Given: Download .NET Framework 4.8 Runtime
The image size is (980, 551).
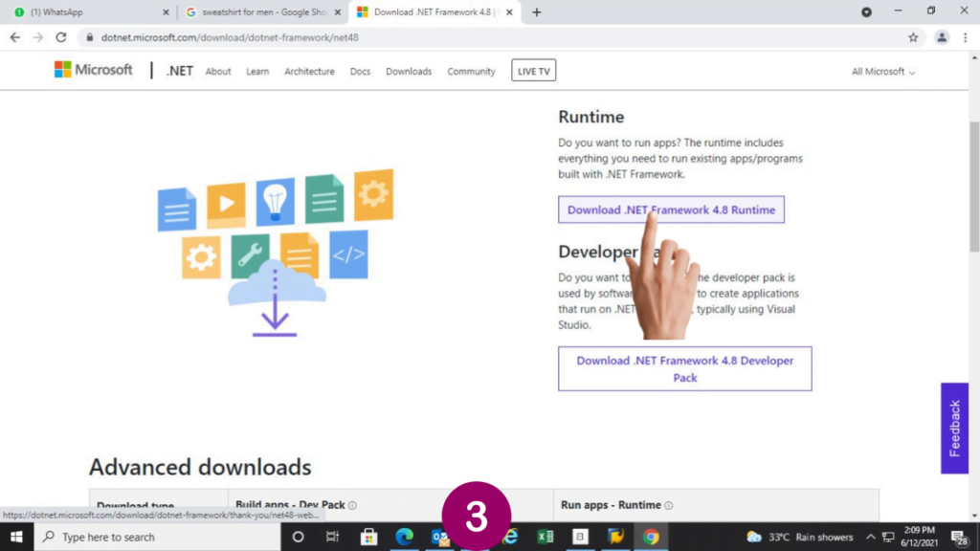Looking at the screenshot, I should click(x=671, y=209).
